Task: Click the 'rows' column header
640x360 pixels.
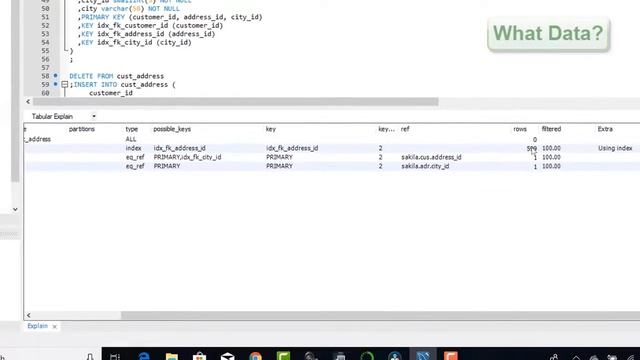Action: click(520, 129)
